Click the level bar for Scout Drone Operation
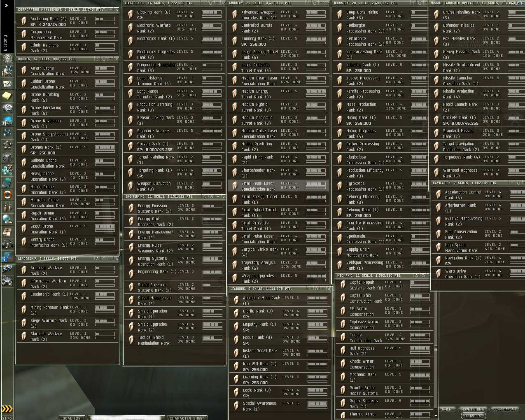 pos(105,226)
